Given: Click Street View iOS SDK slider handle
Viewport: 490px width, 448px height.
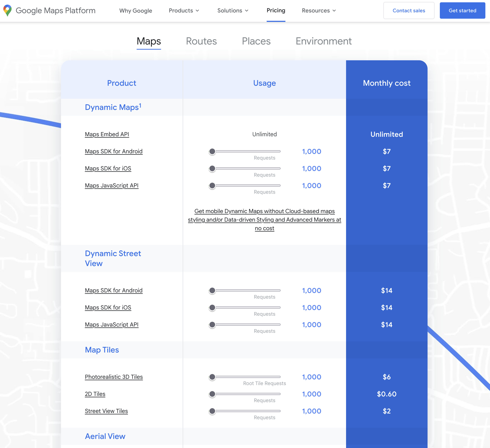Looking at the screenshot, I should [212, 307].
